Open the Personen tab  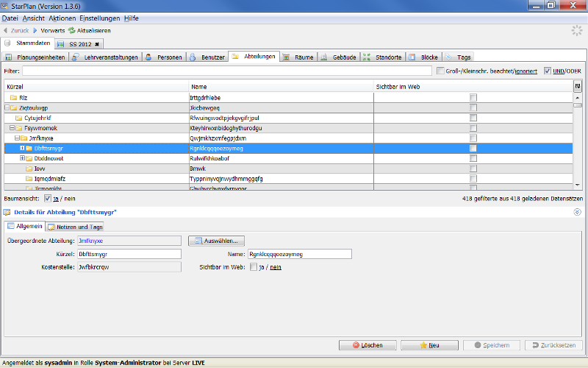[164, 57]
